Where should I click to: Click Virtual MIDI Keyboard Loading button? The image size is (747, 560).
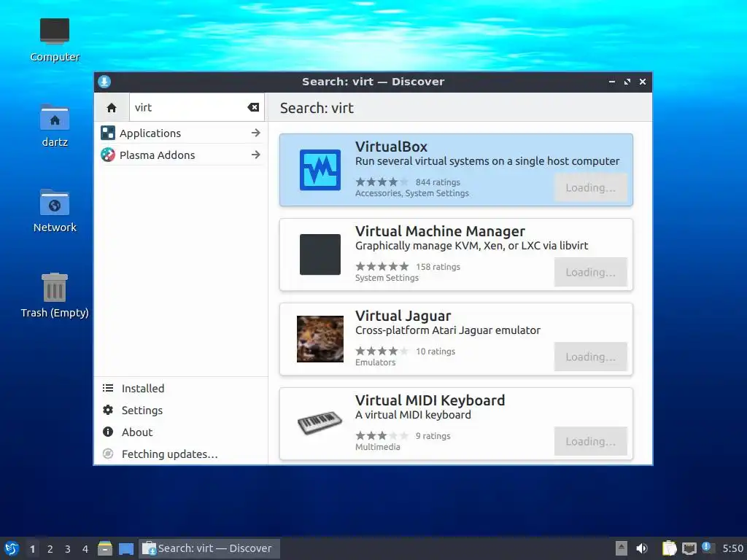(x=591, y=441)
